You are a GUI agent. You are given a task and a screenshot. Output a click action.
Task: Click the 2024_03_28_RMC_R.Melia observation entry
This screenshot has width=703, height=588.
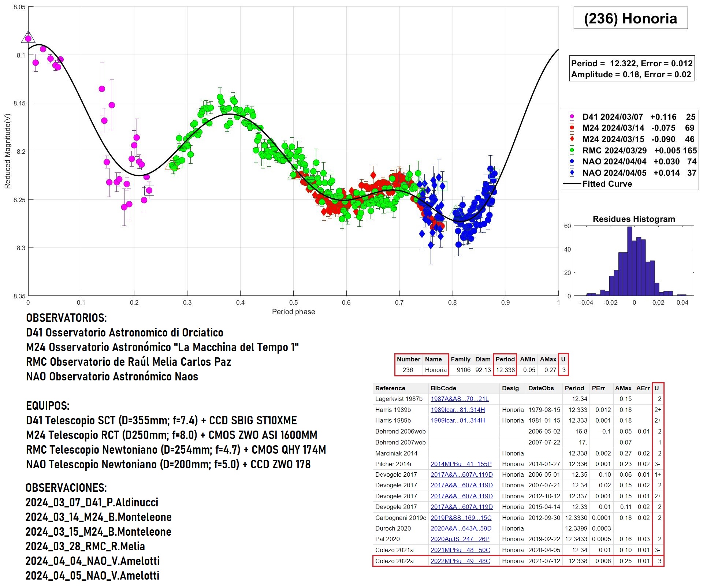[x=85, y=546]
